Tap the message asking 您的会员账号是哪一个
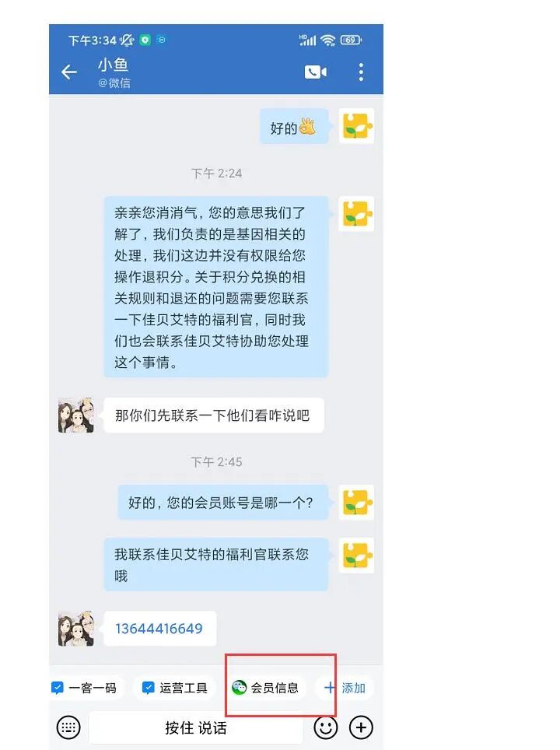Screen dimensions: 560x750 pyautogui.click(x=223, y=503)
